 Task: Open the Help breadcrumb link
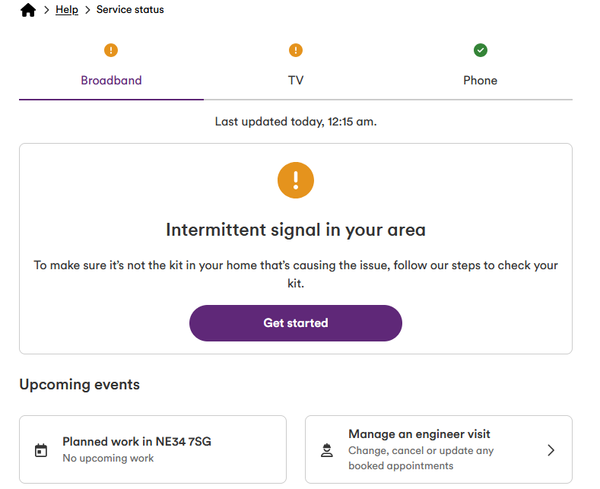(67, 10)
